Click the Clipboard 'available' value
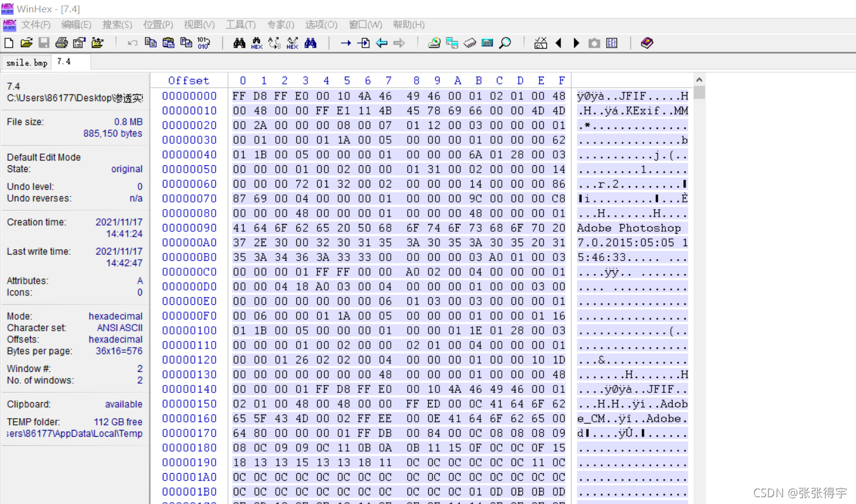 point(123,404)
